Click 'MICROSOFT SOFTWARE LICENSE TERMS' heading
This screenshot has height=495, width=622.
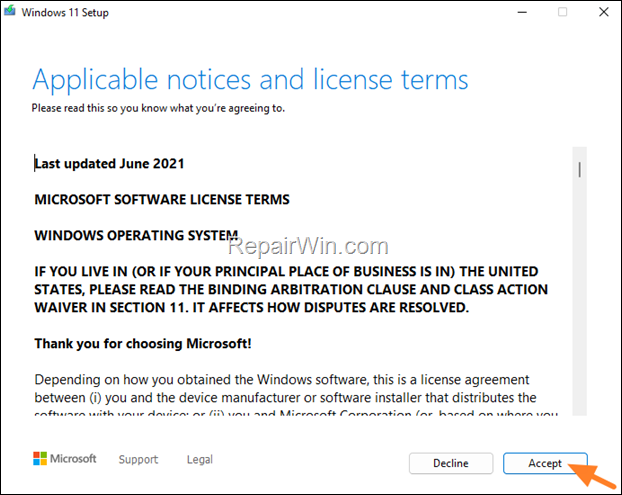click(162, 200)
